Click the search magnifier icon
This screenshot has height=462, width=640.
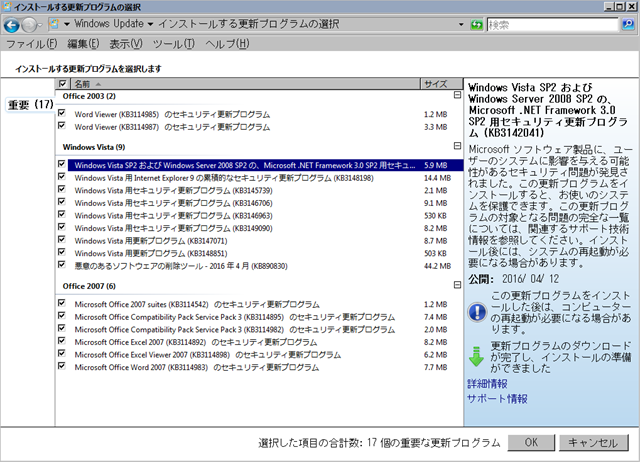pyautogui.click(x=628, y=24)
